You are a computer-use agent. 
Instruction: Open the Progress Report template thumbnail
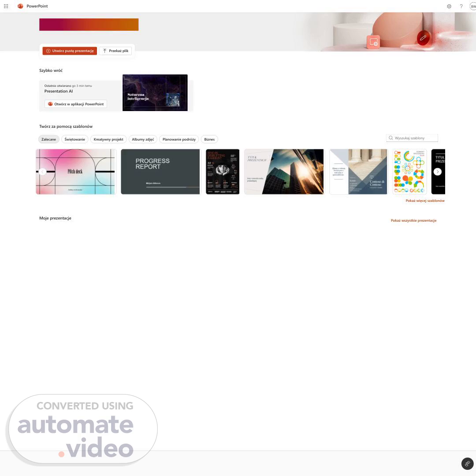(160, 171)
